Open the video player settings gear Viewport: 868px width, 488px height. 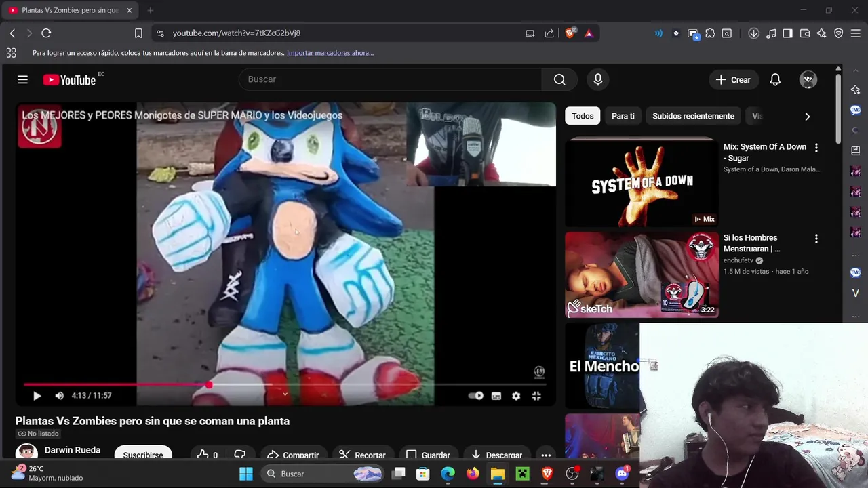coord(516,396)
